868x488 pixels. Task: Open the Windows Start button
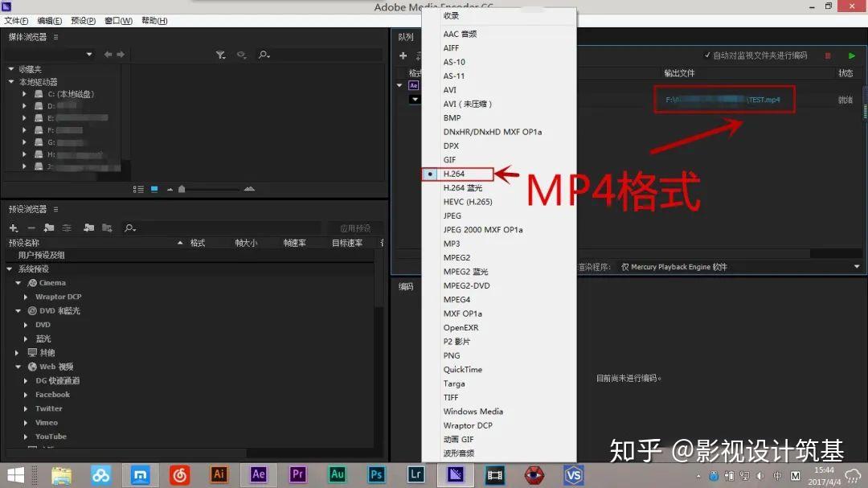point(15,475)
